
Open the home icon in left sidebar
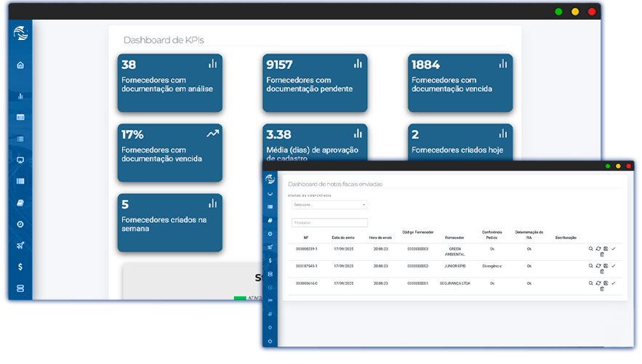pyautogui.click(x=20, y=65)
